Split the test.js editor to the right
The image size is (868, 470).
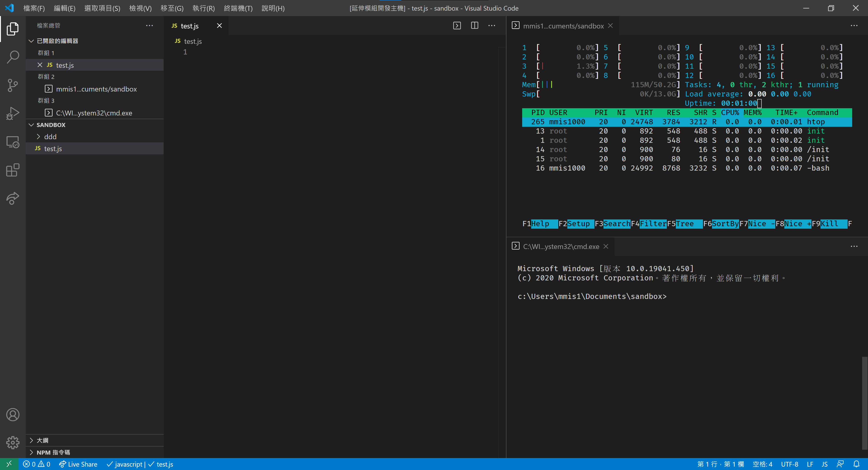(474, 26)
